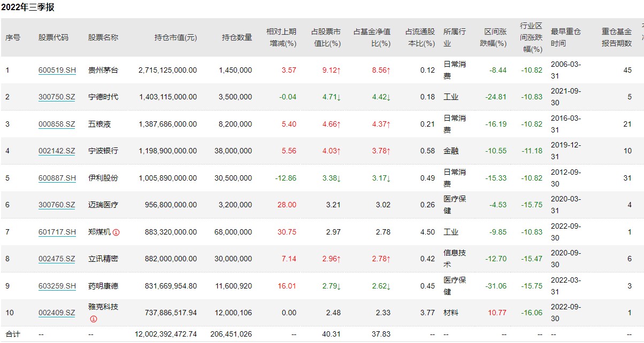Select the 2006-03-31 earliest holding date
644x343 pixels.
(x=566, y=70)
